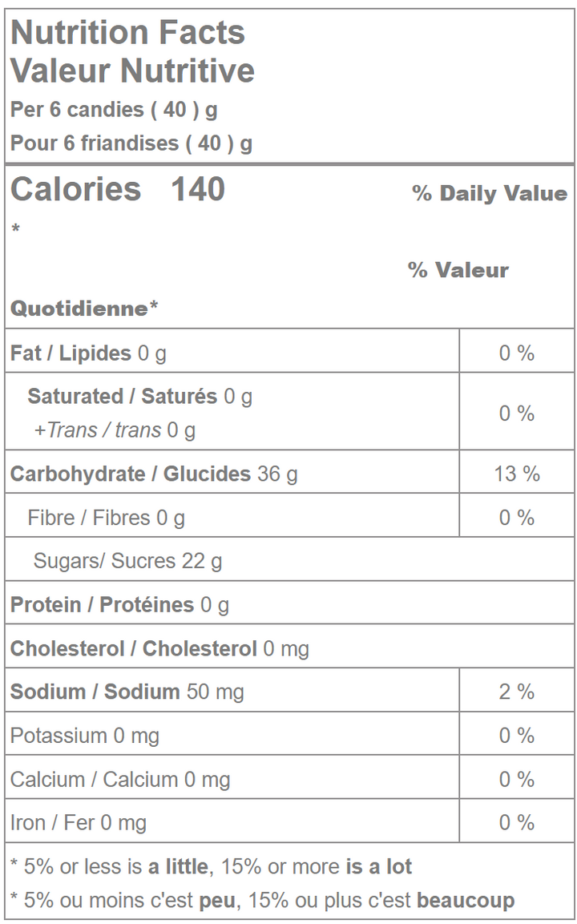
Task: Select the Protein / Protéines 0 g row
Action: click(x=119, y=605)
